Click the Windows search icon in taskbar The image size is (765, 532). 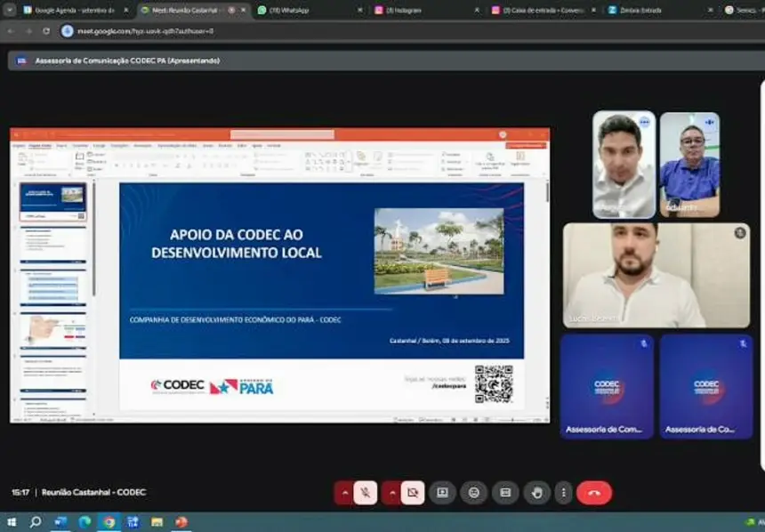pos(36,522)
